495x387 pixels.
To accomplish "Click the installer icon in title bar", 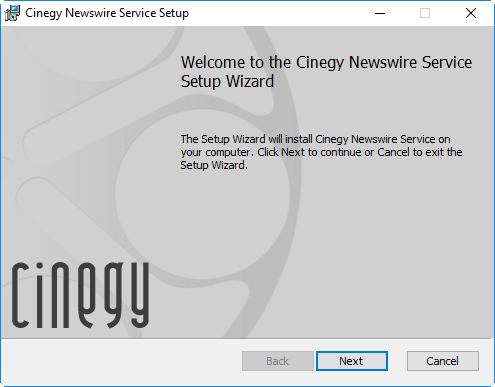I will pos(12,13).
